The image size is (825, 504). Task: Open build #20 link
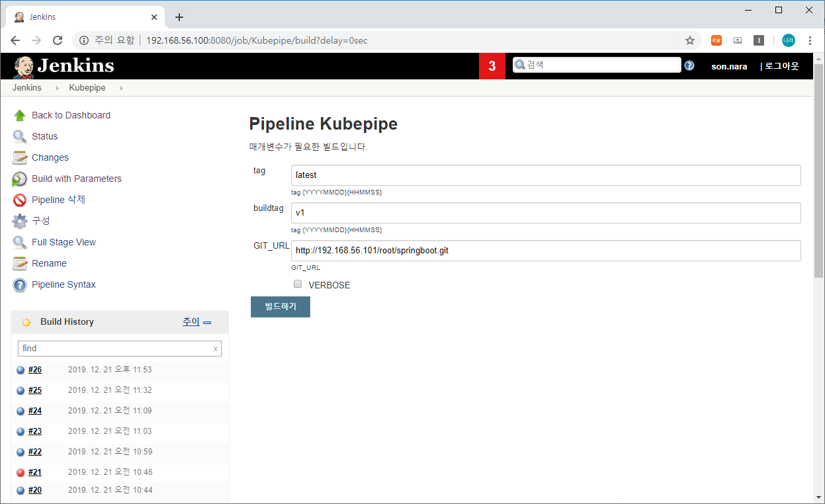coord(35,490)
